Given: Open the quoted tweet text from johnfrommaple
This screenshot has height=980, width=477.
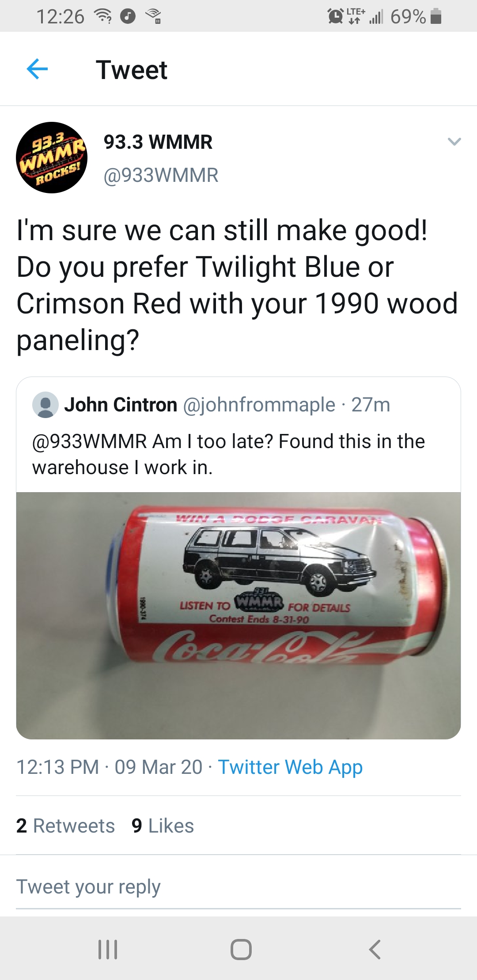Looking at the screenshot, I should point(228,454).
